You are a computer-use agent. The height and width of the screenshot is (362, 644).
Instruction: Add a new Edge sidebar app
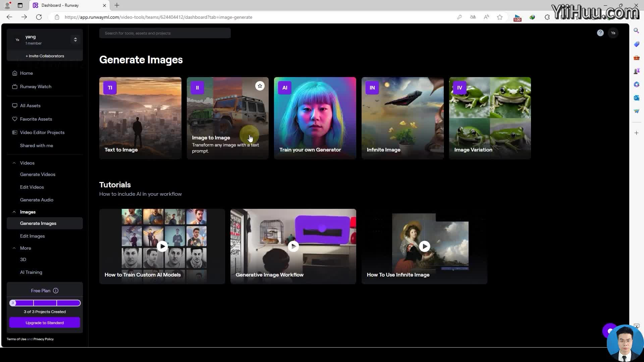(x=636, y=133)
